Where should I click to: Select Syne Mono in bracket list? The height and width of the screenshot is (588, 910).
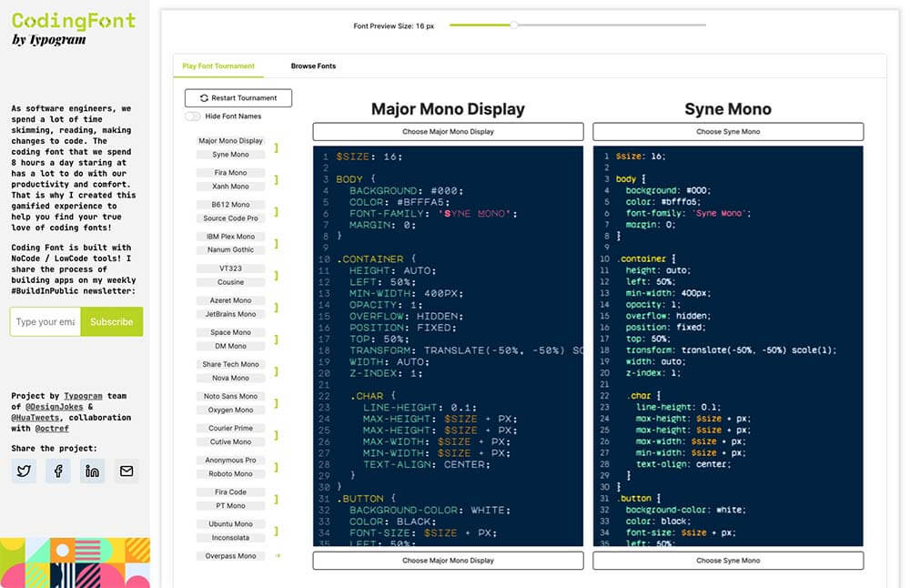(x=230, y=155)
